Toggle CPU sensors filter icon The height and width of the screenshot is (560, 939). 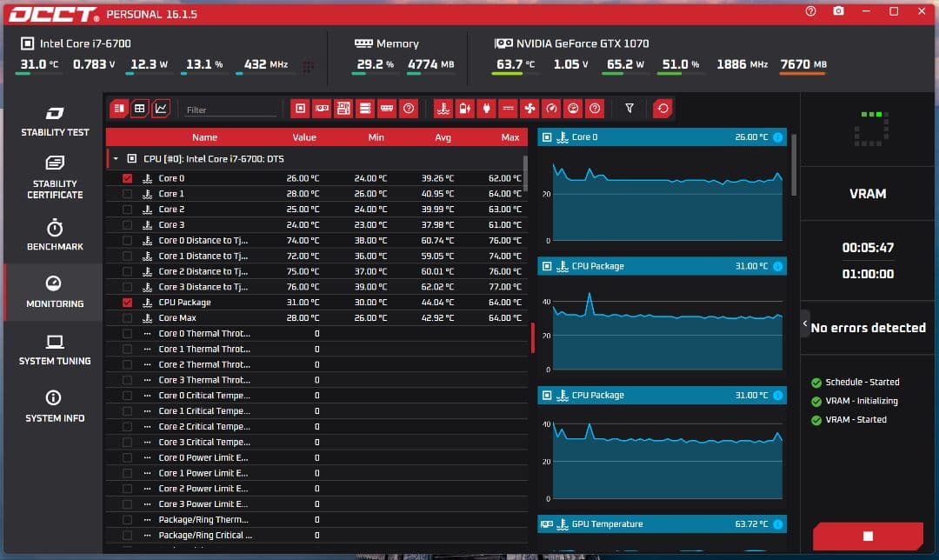click(300, 109)
